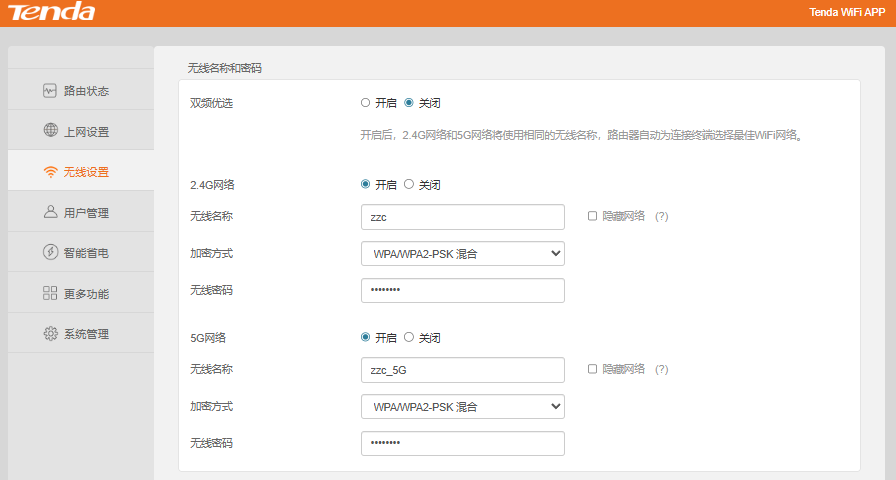The height and width of the screenshot is (480, 896).
Task: Click the user icon for 用户管理
Action: click(x=50, y=212)
